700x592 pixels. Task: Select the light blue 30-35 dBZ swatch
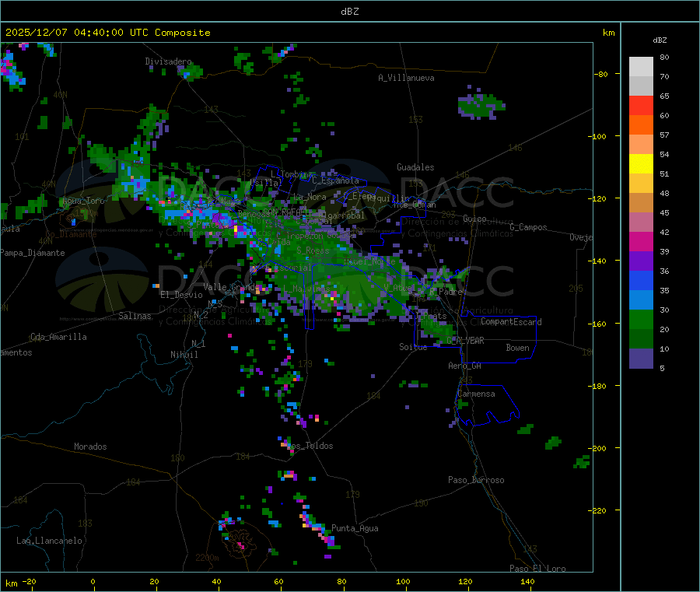(x=641, y=300)
